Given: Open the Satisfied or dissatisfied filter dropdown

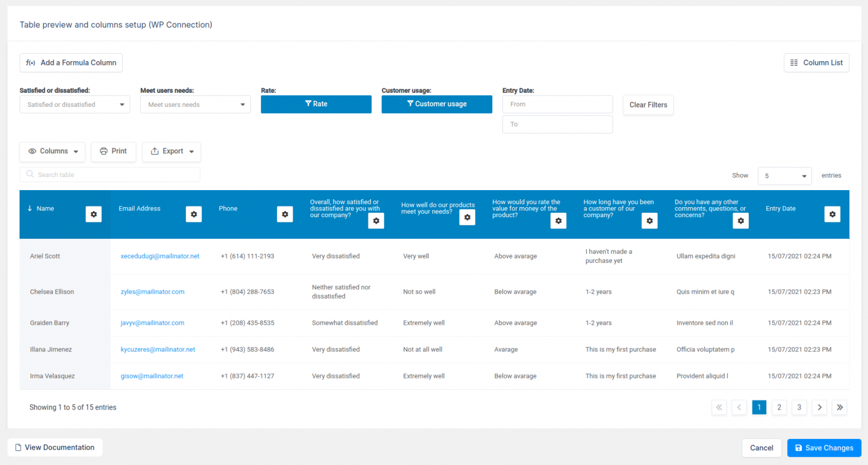Looking at the screenshot, I should 75,105.
